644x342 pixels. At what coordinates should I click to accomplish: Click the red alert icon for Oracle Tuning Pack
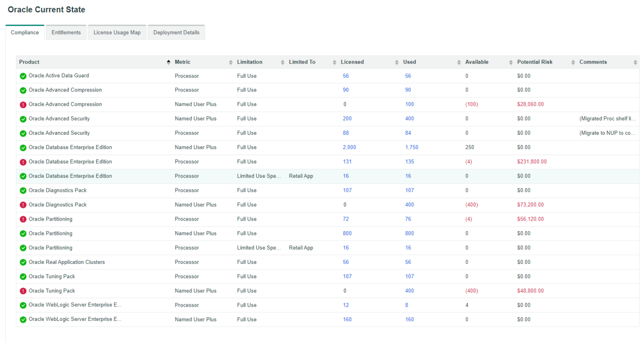(23, 291)
